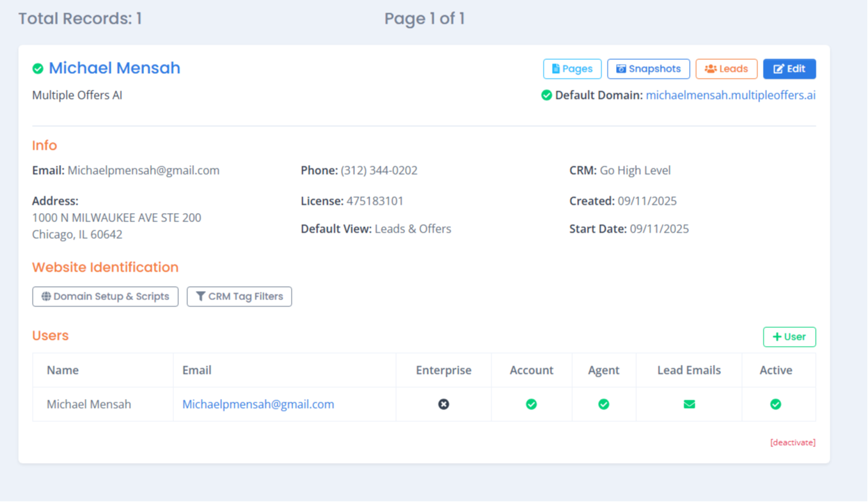Open the Agent status in the Users table

tap(603, 404)
